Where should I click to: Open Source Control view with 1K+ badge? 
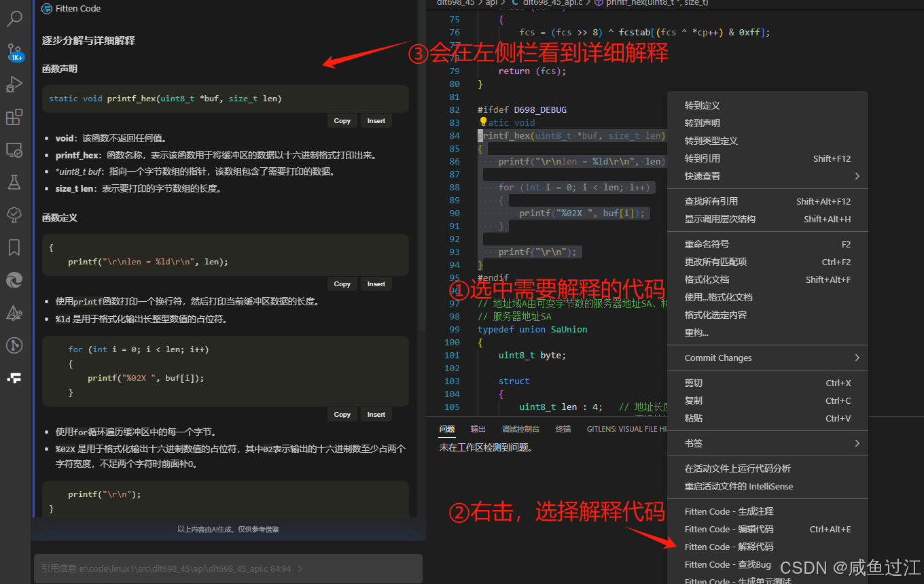pyautogui.click(x=14, y=52)
